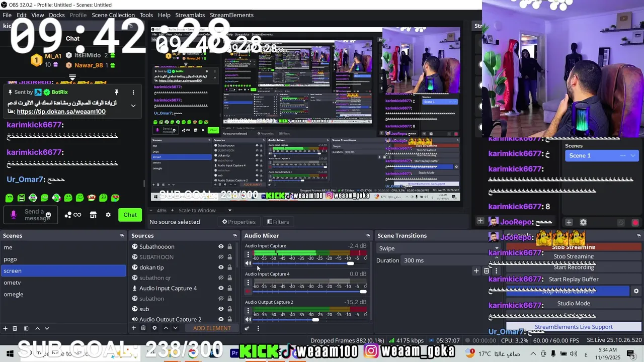Collapse pinned message with chevron
This screenshot has height=362, width=644.
(133, 106)
